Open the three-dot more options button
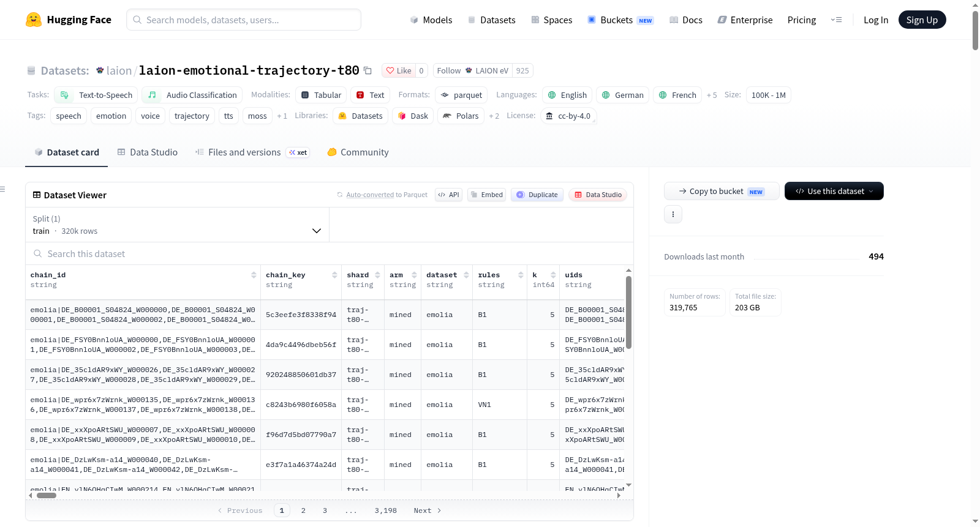This screenshot has width=980, height=527. (673, 214)
